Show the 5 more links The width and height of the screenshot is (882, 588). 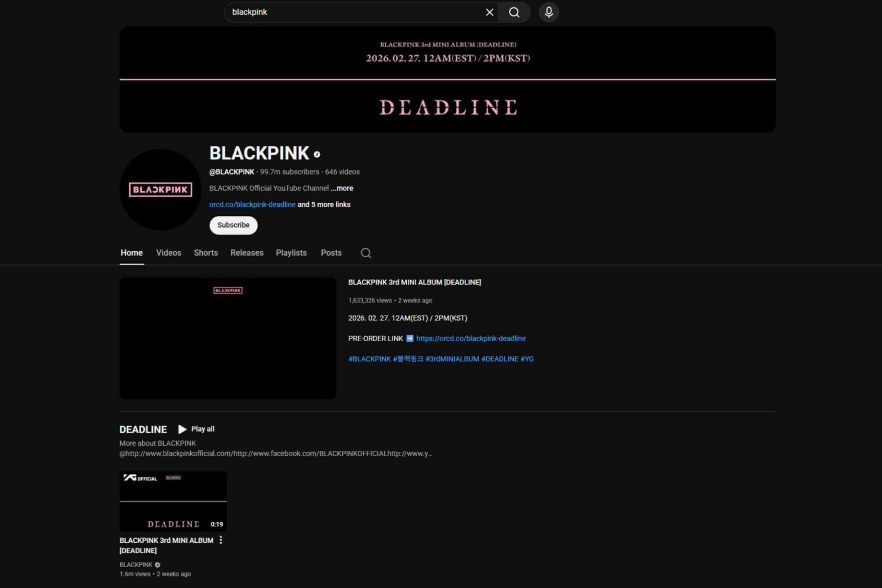click(x=324, y=204)
